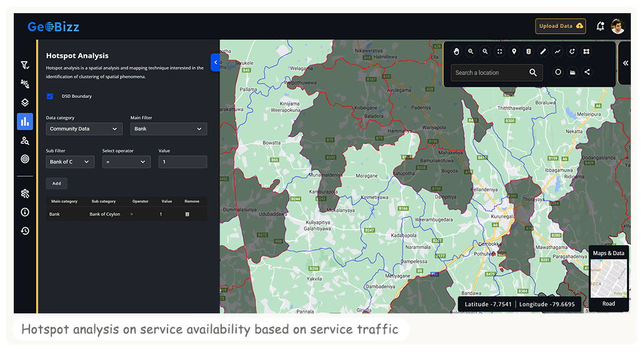The image size is (644, 354).
Task: Collapse the Hotspot Analysis panel with blue arrow
Action: (215, 62)
